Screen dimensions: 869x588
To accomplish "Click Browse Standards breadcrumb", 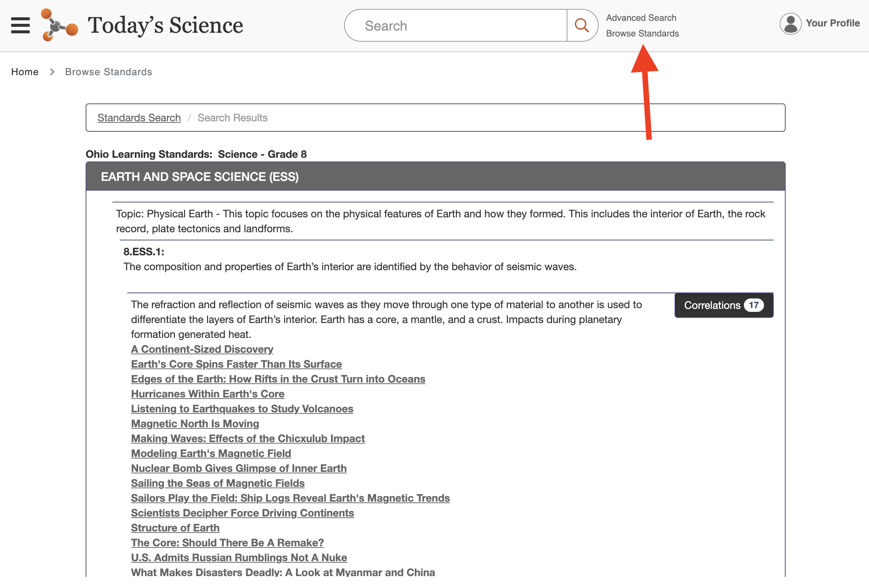I will (108, 72).
